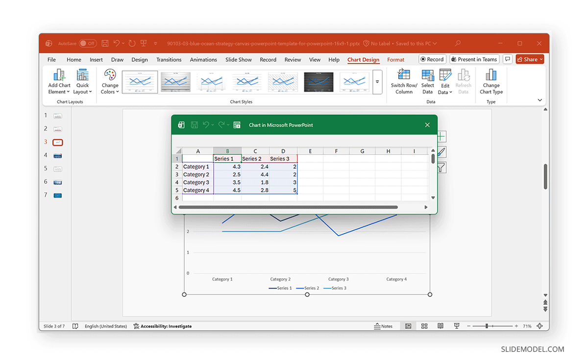Open the Slide Show menu
588x364 pixels.
coord(238,59)
